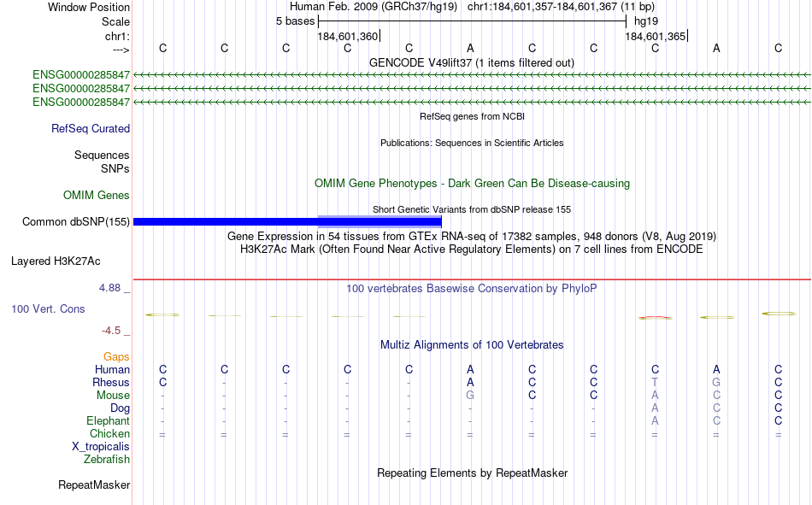Open Multiz Alignments of 100 Vertebrates title
Image resolution: width=812 pixels, height=505 pixels.
(x=472, y=345)
